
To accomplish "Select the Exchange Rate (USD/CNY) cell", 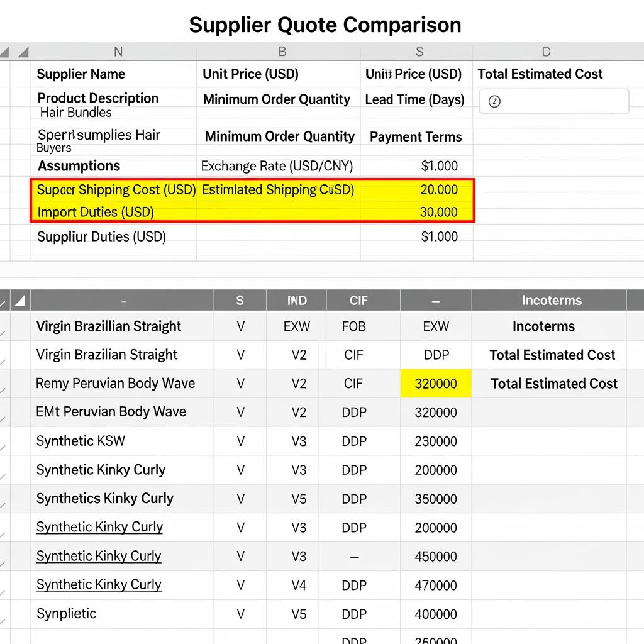I will point(277,166).
